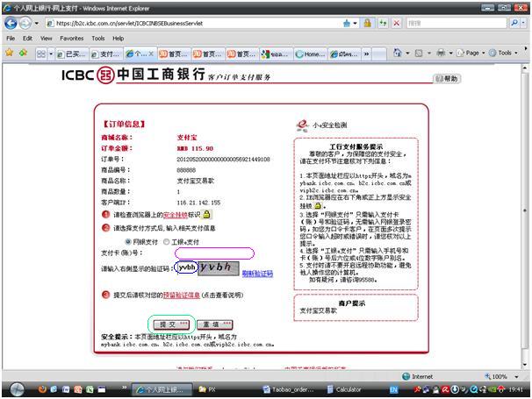Open the Help menu

[118, 39]
